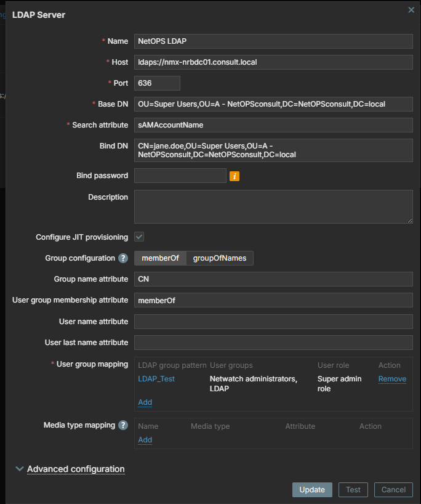Screen dimensions: 421x504
Task: Focus the Bind password field
Action: tap(180, 176)
